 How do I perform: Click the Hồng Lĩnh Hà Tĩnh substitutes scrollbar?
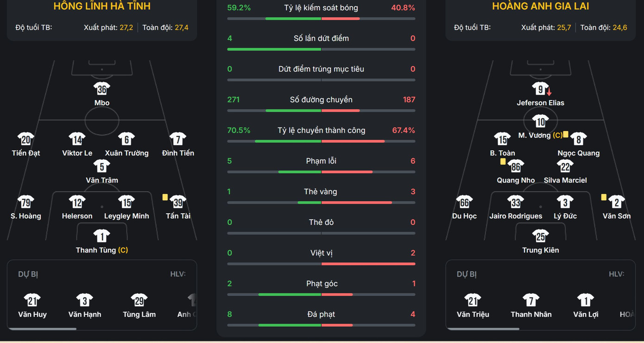42,329
